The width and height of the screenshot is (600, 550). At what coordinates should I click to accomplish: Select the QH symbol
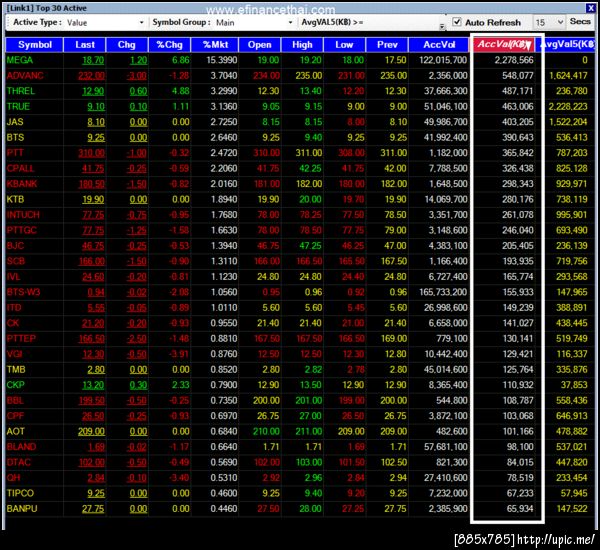tap(13, 478)
